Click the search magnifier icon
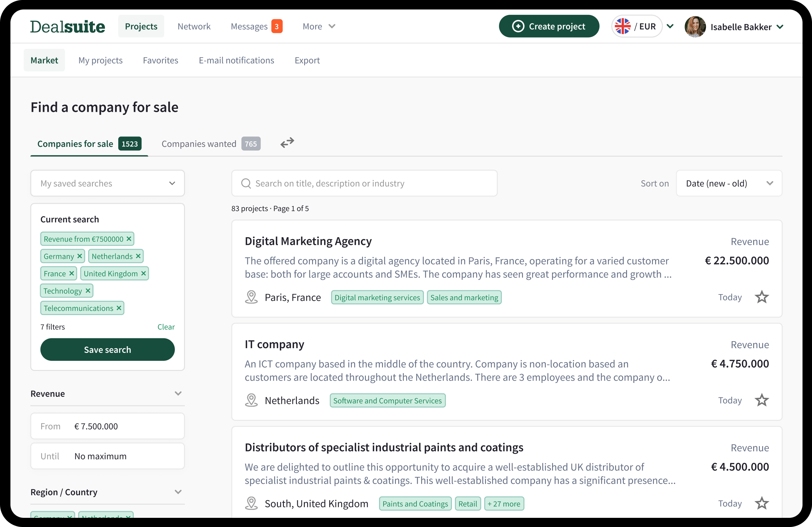This screenshot has height=527, width=812. 246,183
